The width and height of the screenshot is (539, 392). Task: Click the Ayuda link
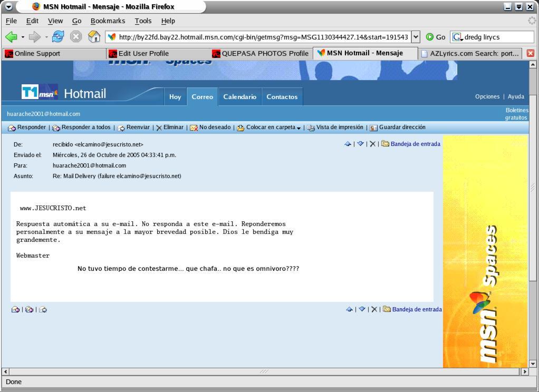coord(516,96)
